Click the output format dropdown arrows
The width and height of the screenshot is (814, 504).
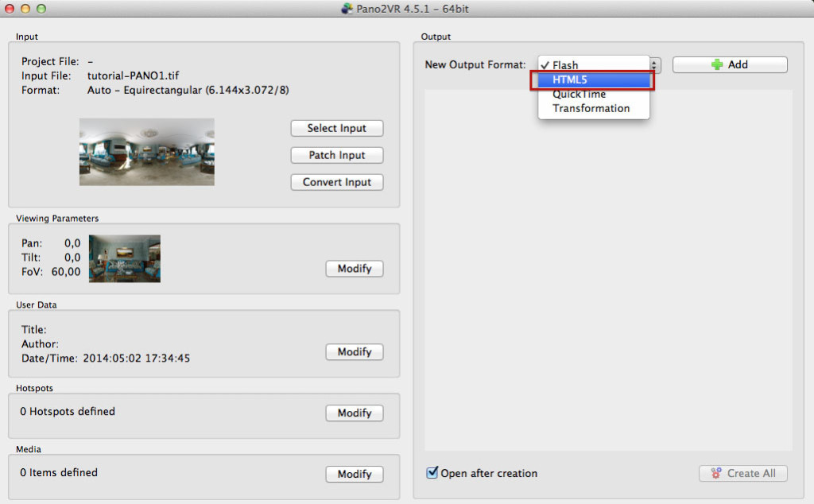pyautogui.click(x=655, y=65)
